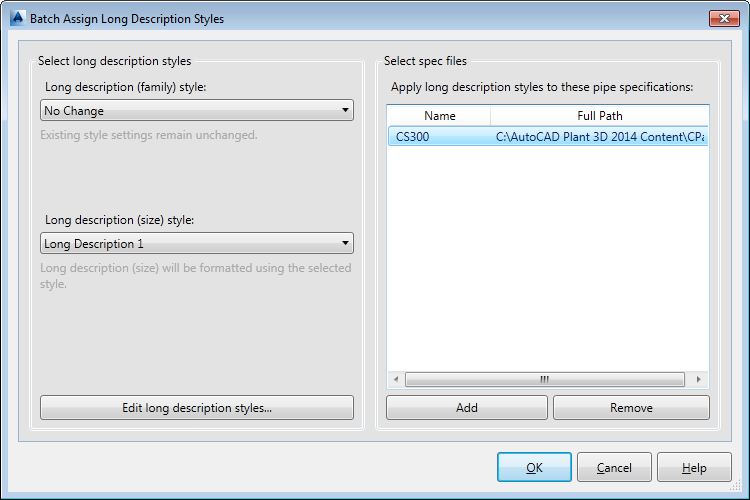Click the resize grip at dialog corner
Viewport: 750px width, 500px height.
(x=740, y=491)
